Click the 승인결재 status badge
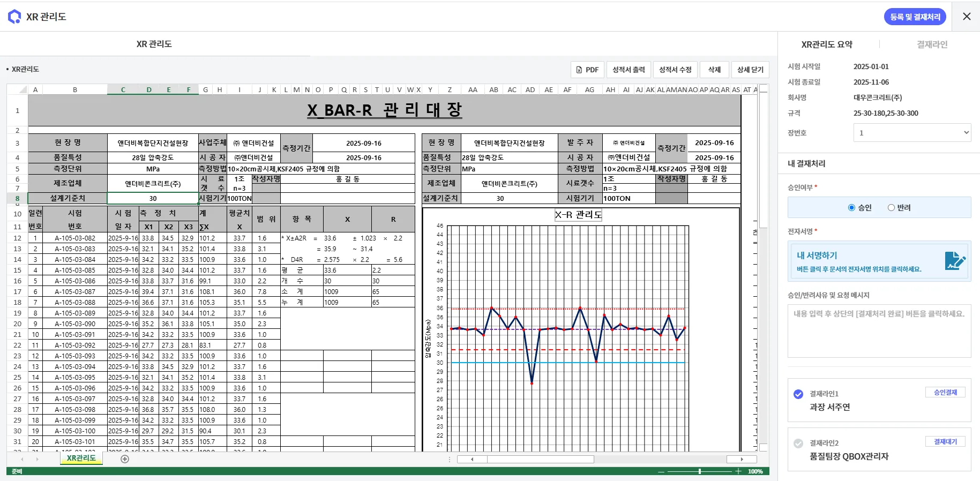Viewport: 980px width, 481px height. (945, 392)
